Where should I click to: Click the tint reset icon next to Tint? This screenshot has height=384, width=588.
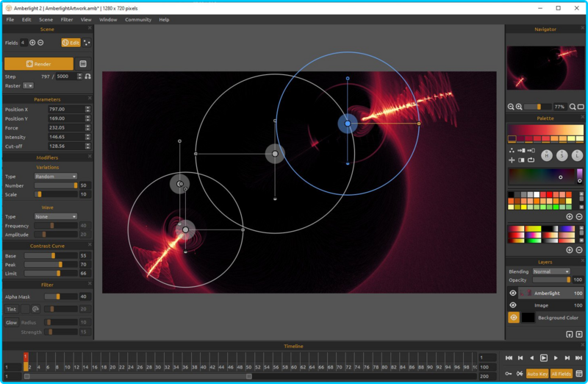click(35, 309)
